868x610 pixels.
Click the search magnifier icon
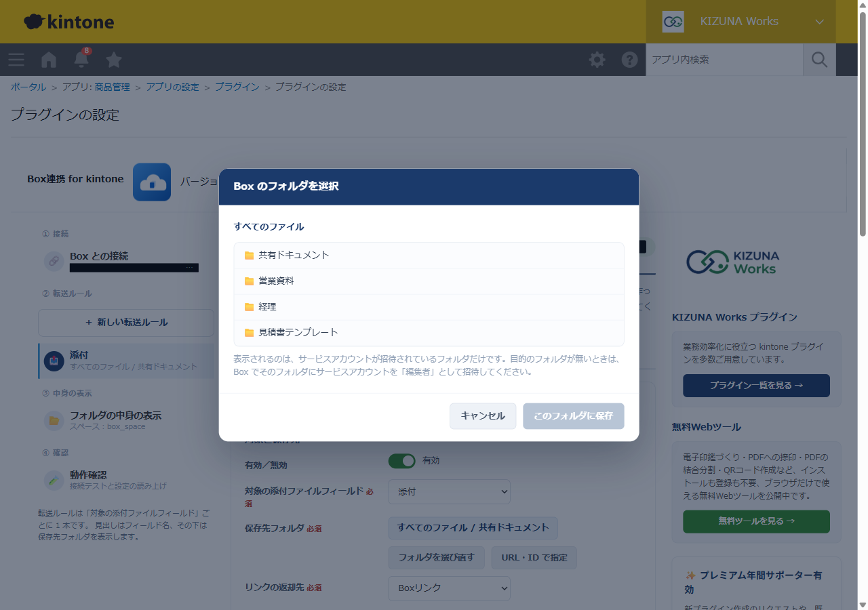[x=819, y=60]
